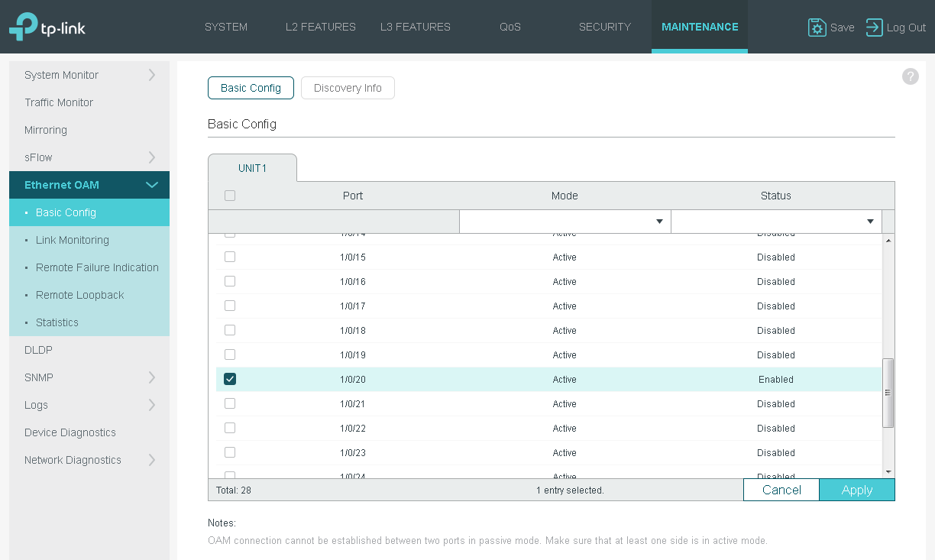Collapse the Ethernet OAM menu chevron
The height and width of the screenshot is (560, 935).
pos(151,185)
